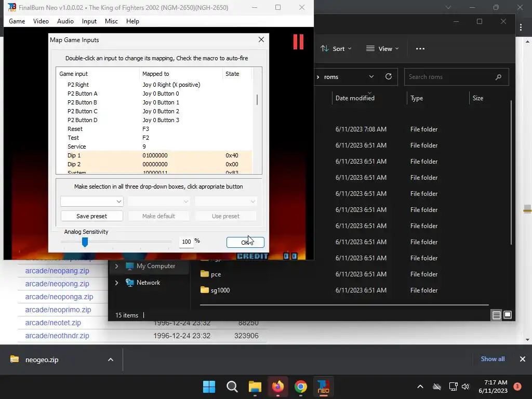Switch Explorer to large thumbnails view icon

tap(508, 315)
